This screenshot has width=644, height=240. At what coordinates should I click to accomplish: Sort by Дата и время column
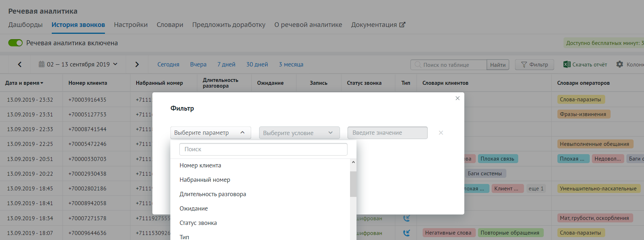pos(24,83)
